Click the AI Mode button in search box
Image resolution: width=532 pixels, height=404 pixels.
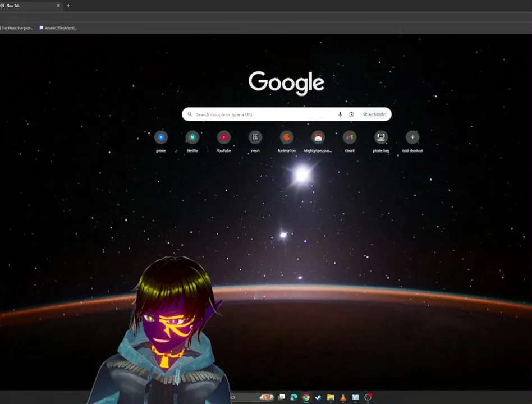pyautogui.click(x=374, y=114)
